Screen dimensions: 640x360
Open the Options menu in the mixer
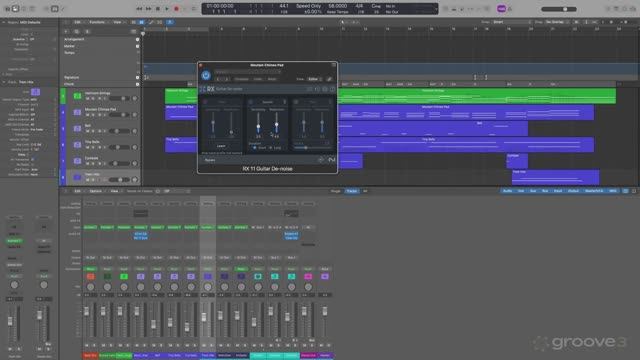point(96,191)
